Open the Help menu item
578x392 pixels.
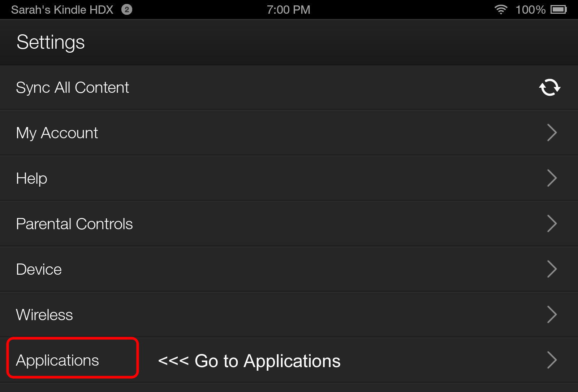tap(289, 178)
